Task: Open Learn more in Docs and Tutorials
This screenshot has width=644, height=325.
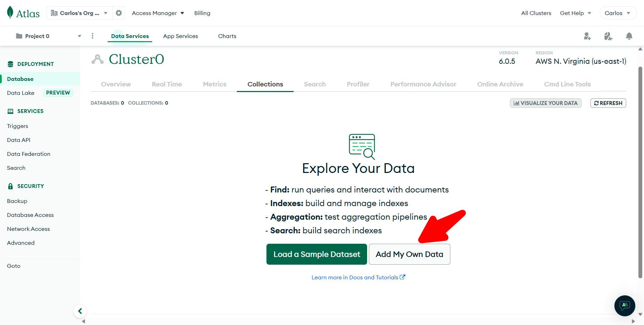Action: 358,277
